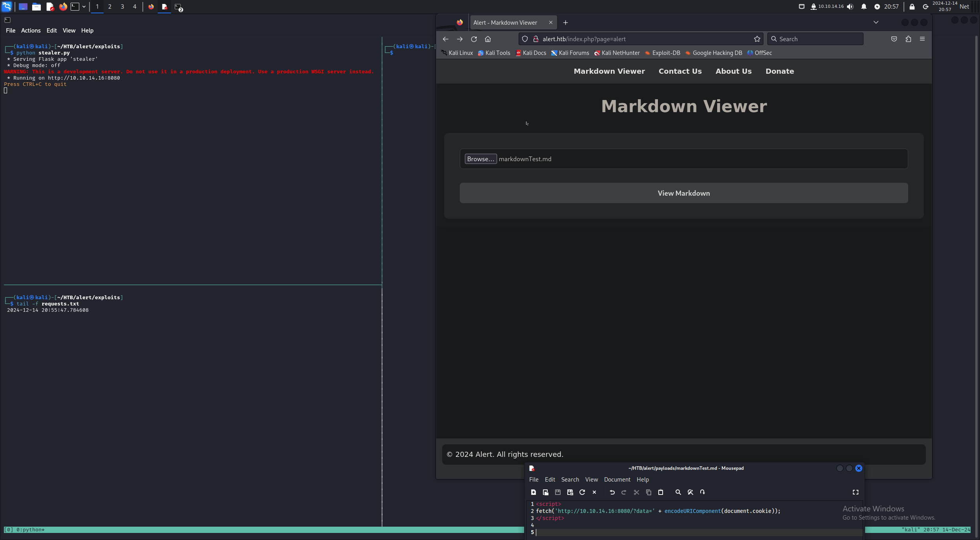Click the lock screen icon in the panel
Image resolution: width=980 pixels, height=540 pixels.
tap(912, 7)
